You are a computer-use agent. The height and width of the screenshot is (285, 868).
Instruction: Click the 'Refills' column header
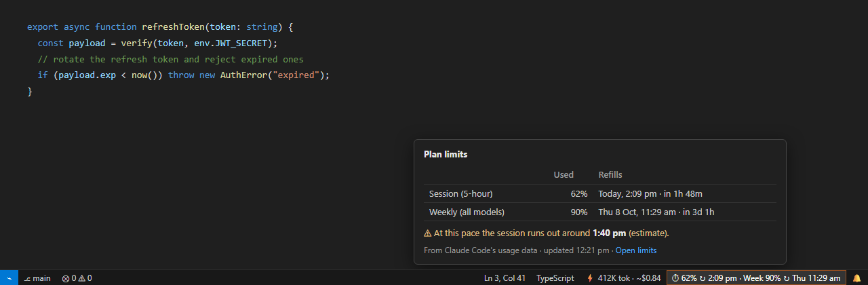click(610, 174)
